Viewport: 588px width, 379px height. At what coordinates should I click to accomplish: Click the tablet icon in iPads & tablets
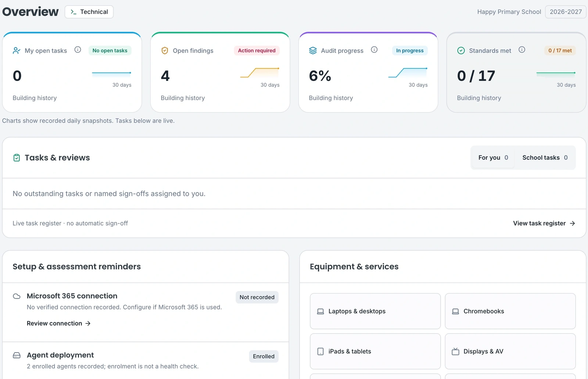point(320,351)
